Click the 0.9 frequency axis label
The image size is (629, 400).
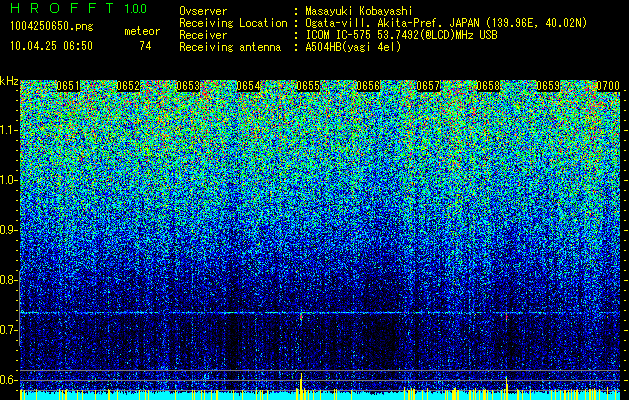click(x=9, y=230)
